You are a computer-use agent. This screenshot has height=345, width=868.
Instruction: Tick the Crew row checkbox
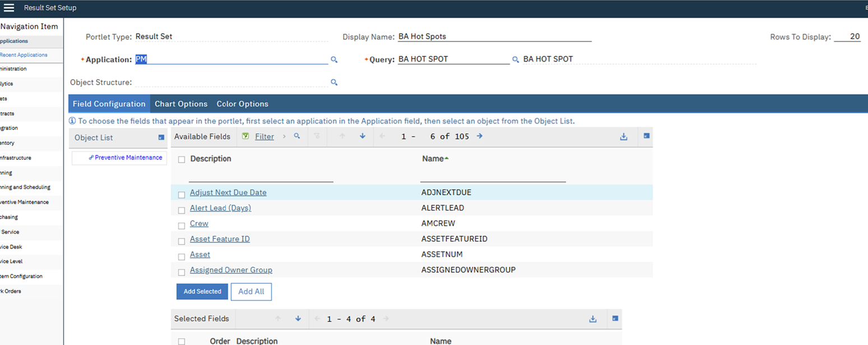pos(182,226)
